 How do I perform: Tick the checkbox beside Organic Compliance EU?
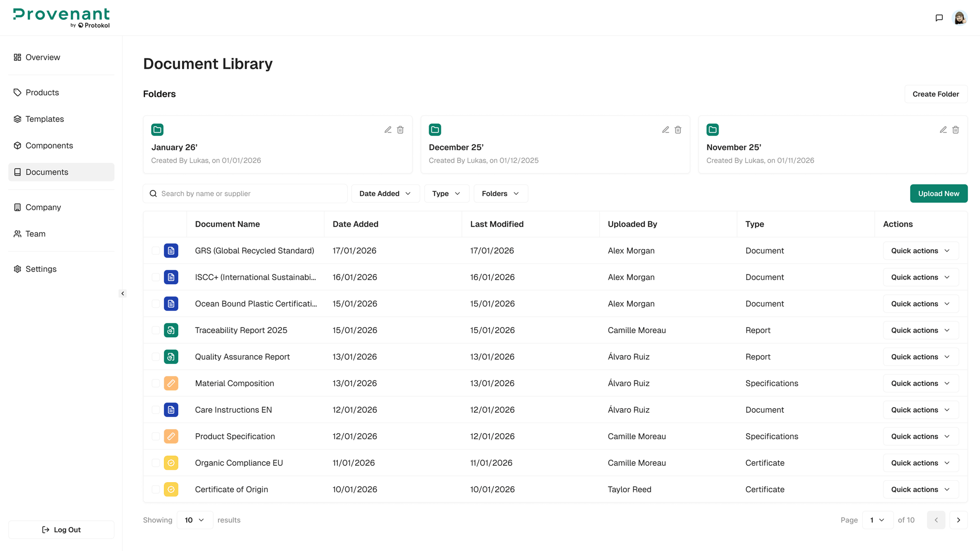pos(156,463)
